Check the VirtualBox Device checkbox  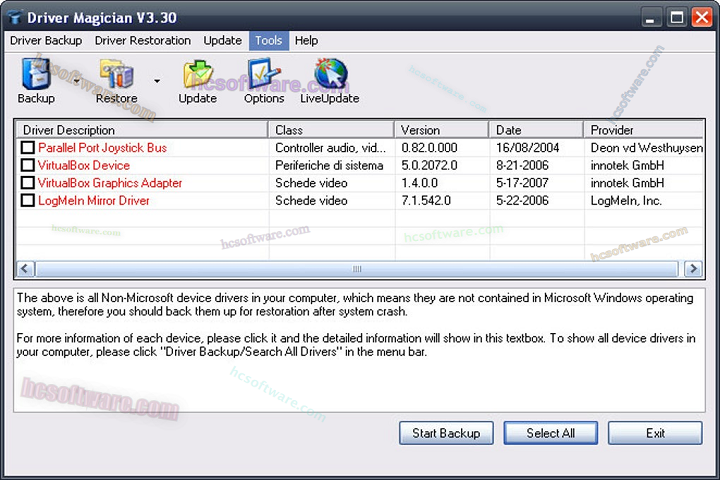(x=28, y=165)
